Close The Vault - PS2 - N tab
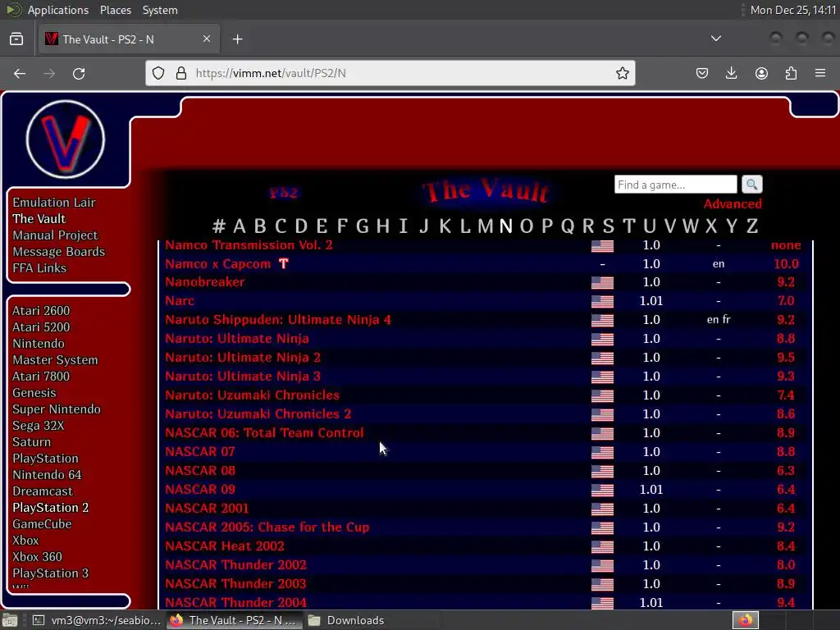The height and width of the screenshot is (630, 840). coord(207,39)
